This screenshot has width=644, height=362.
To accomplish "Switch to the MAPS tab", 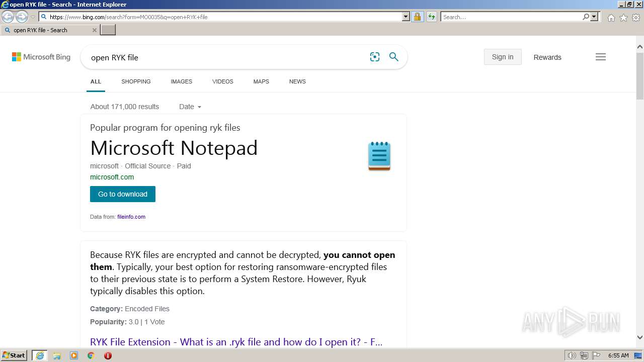I will tap(261, 81).
